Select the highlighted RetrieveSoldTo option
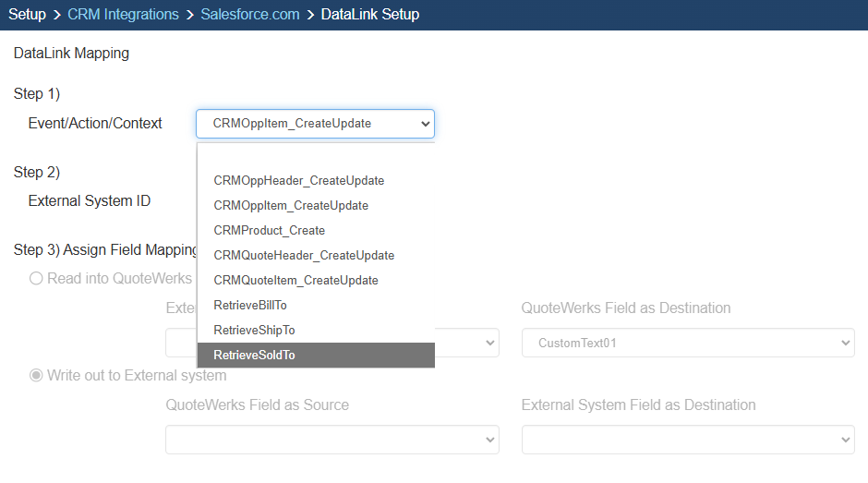The width and height of the screenshot is (868, 483). pyautogui.click(x=254, y=356)
